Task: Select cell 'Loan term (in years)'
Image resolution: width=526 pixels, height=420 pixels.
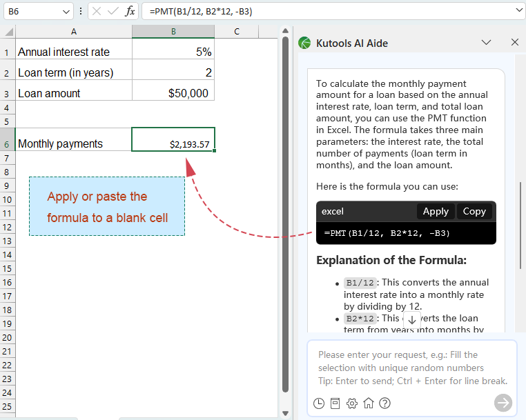Action: [x=74, y=70]
